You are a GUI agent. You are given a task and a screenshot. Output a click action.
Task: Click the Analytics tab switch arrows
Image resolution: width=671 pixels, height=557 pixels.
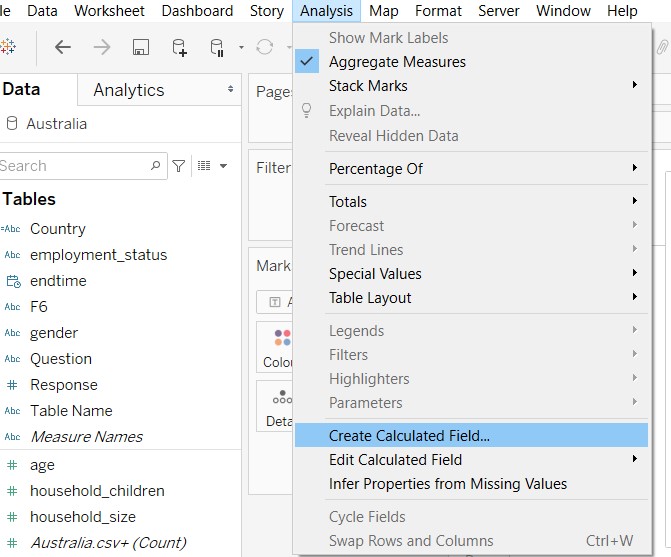point(231,89)
